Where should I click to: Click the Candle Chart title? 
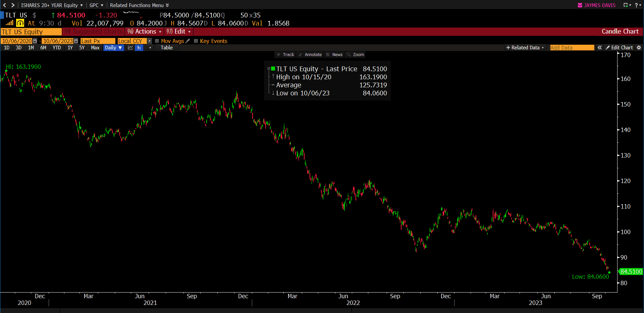[x=620, y=32]
